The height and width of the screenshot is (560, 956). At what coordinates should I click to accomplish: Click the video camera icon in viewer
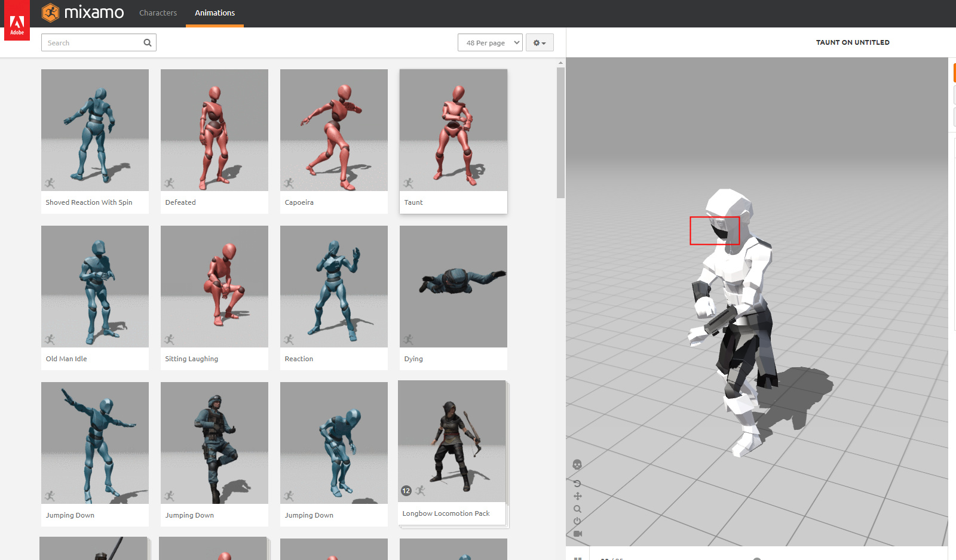click(x=577, y=534)
